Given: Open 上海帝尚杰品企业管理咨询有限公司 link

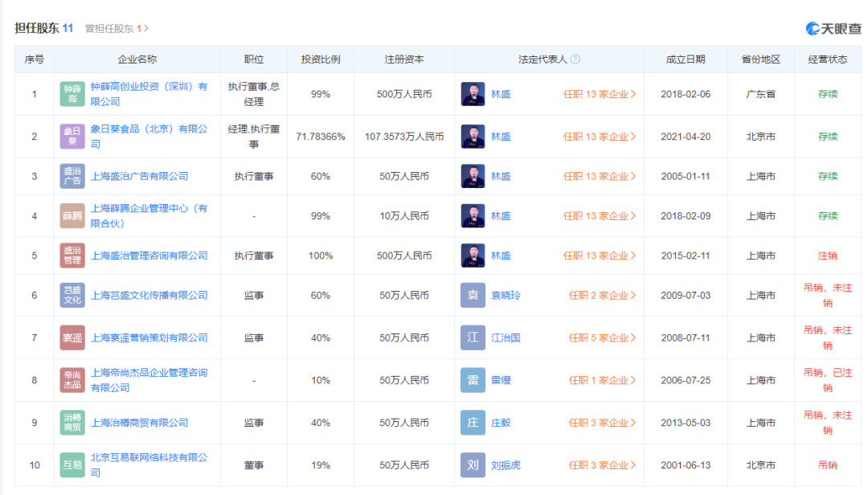Looking at the screenshot, I should [x=149, y=380].
